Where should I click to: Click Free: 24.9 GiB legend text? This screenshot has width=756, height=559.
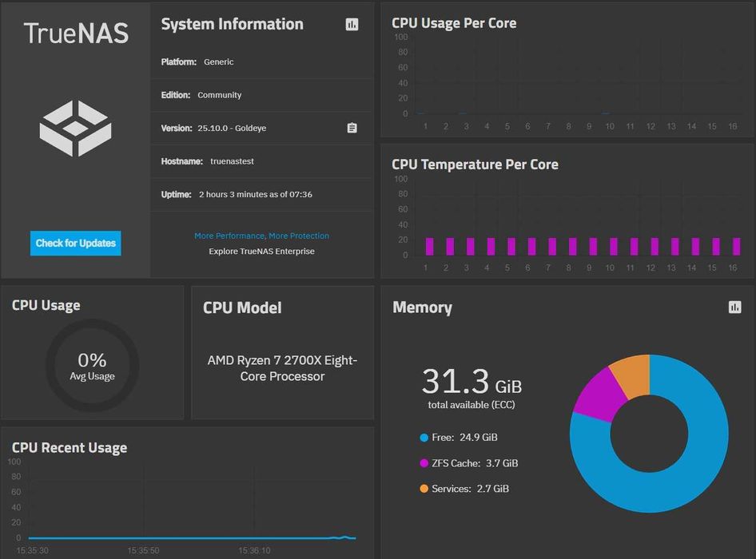click(465, 438)
